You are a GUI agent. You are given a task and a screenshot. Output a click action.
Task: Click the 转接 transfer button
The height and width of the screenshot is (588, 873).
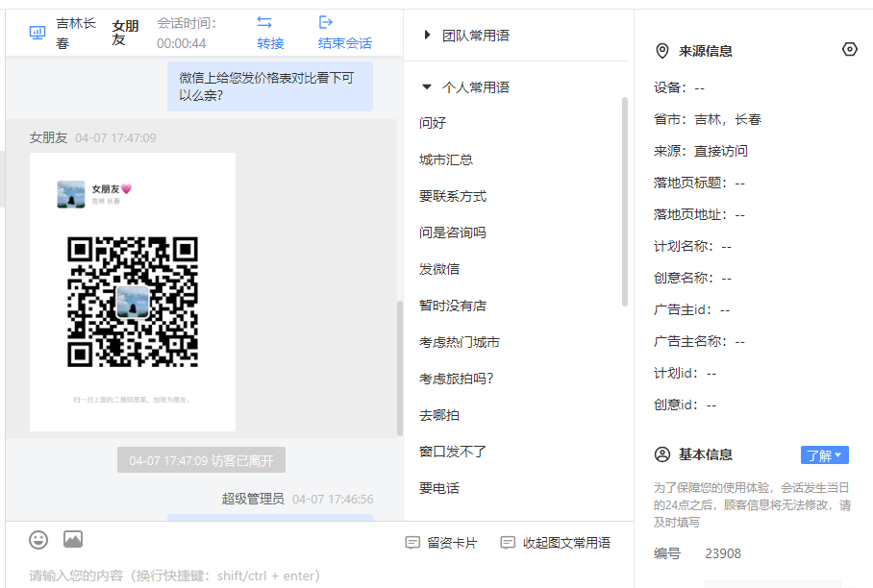[x=270, y=43]
